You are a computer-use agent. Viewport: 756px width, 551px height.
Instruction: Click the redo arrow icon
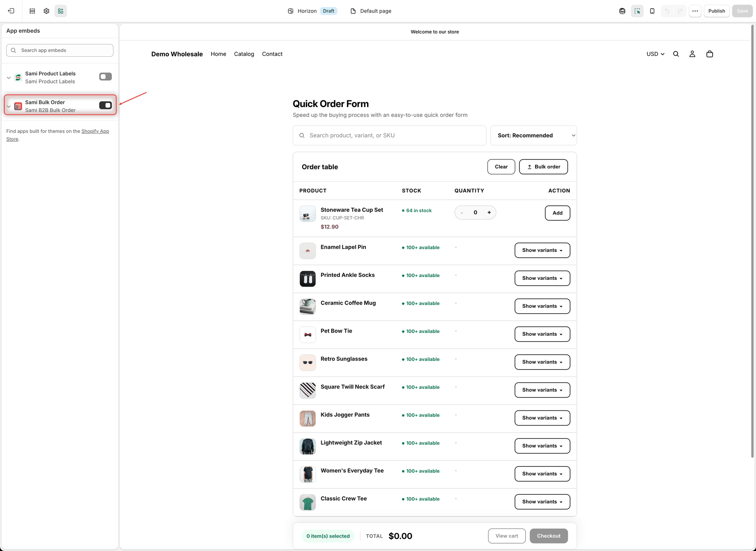click(680, 11)
